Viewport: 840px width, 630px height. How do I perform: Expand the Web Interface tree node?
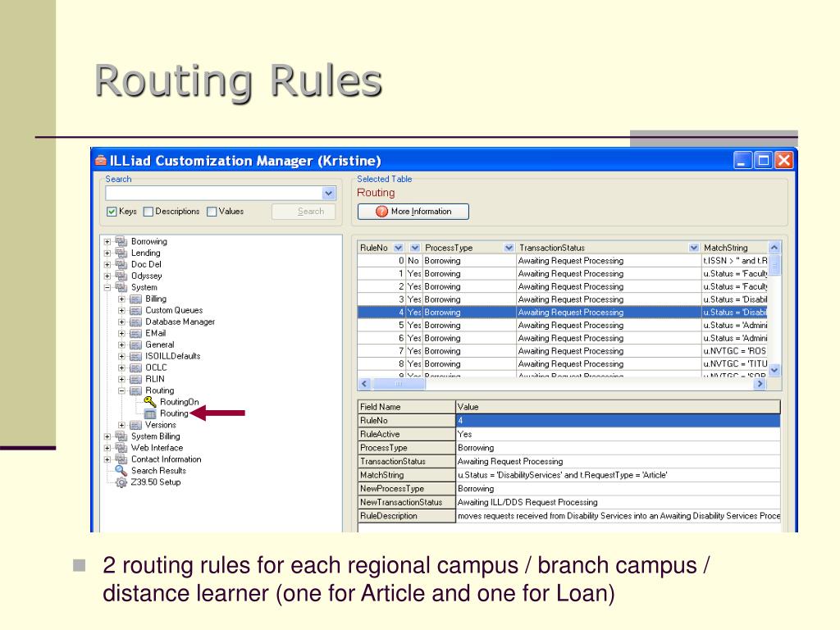(x=107, y=448)
